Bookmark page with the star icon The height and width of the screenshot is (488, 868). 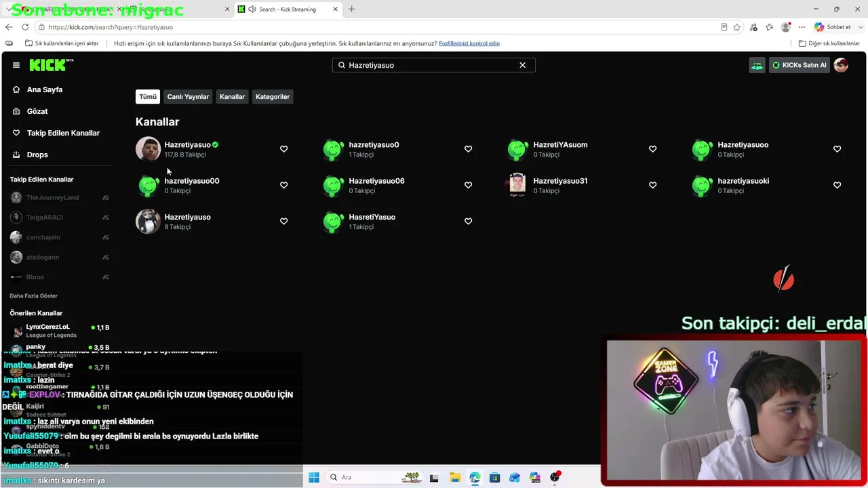click(737, 27)
